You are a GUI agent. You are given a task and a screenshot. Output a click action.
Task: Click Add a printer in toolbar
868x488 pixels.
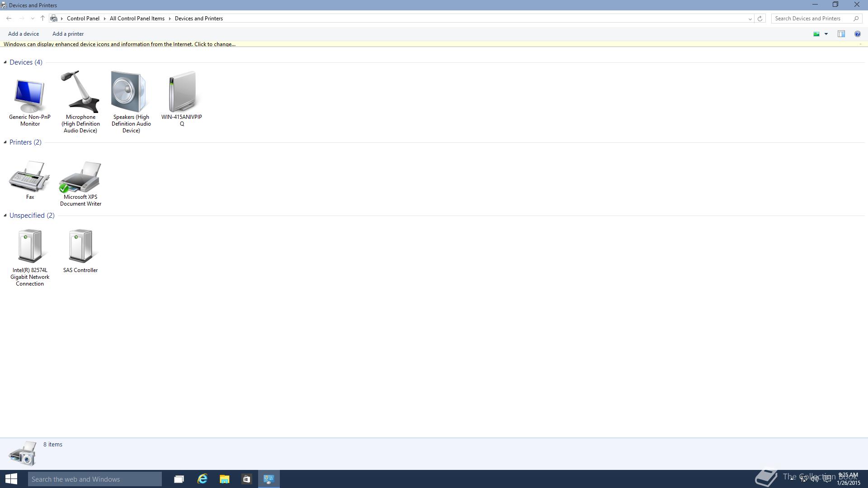coord(68,34)
